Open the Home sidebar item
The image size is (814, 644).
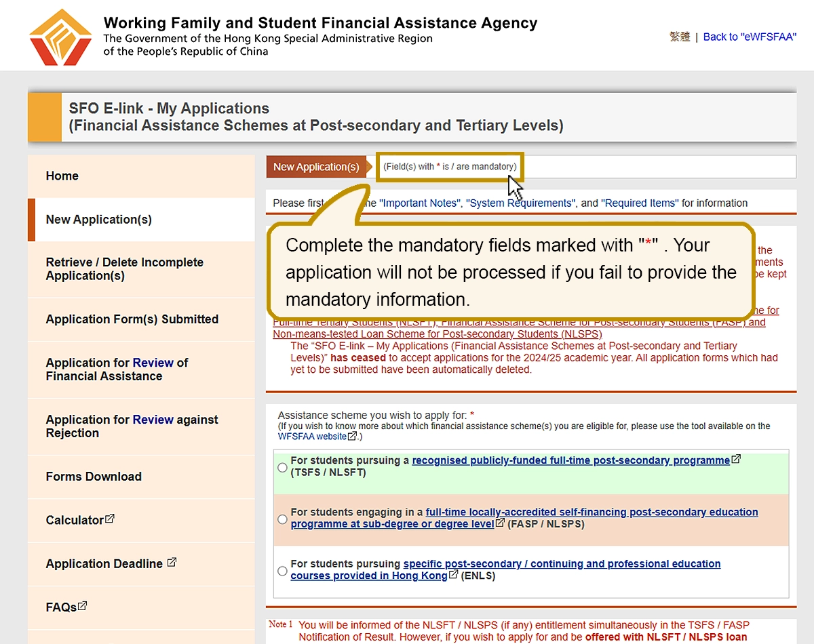point(141,176)
